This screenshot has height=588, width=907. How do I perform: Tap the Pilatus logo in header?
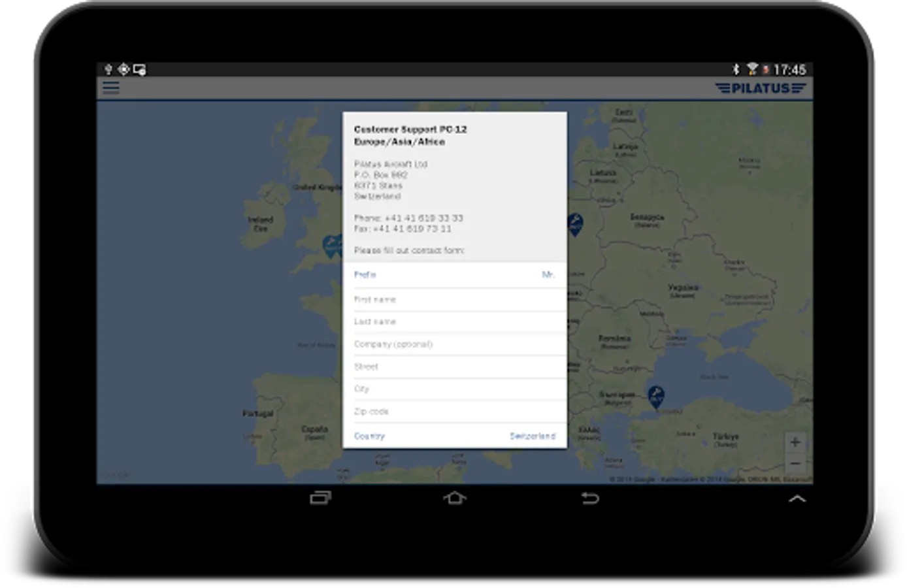coord(761,88)
